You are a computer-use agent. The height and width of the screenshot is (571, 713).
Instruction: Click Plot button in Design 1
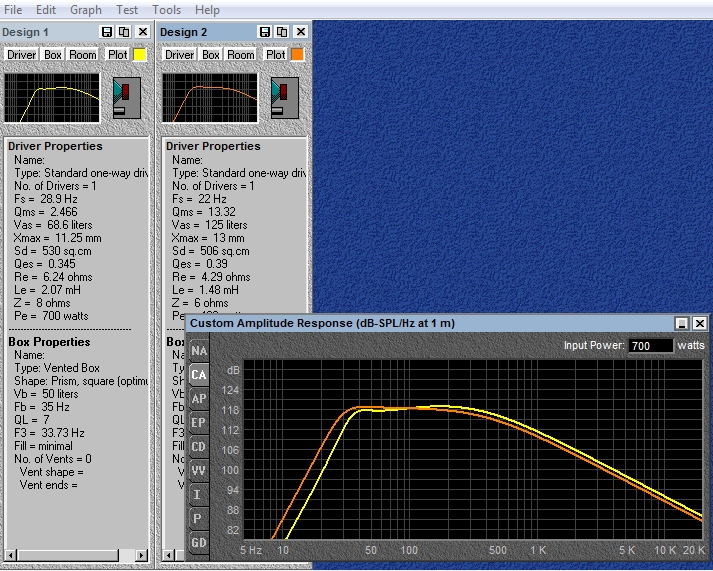(117, 55)
